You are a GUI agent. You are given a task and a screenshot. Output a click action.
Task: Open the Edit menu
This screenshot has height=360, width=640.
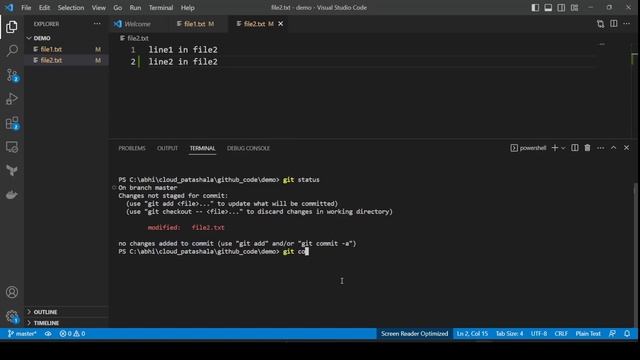pos(44,8)
